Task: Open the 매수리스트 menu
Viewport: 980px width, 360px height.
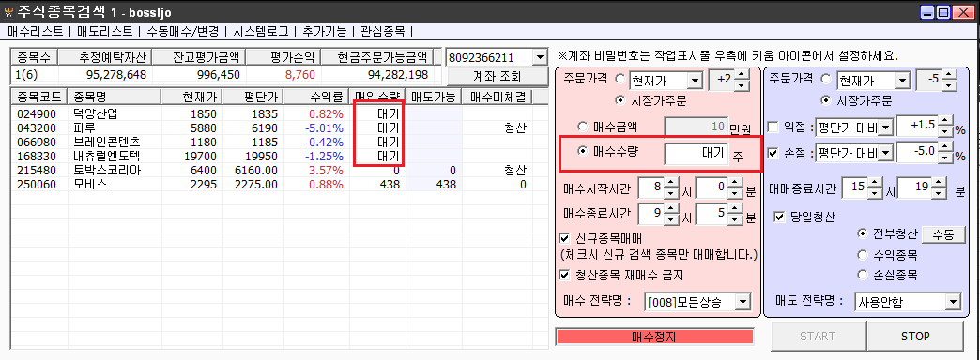Action: 35,31
